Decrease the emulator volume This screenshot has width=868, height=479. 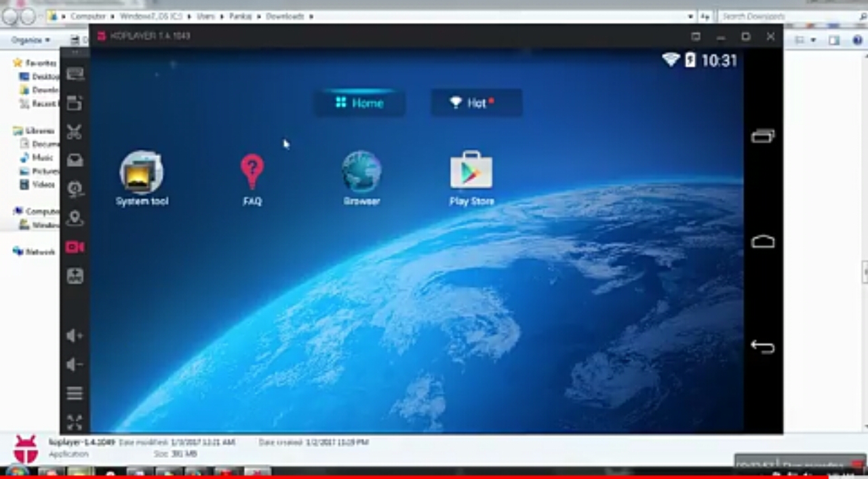coord(75,365)
